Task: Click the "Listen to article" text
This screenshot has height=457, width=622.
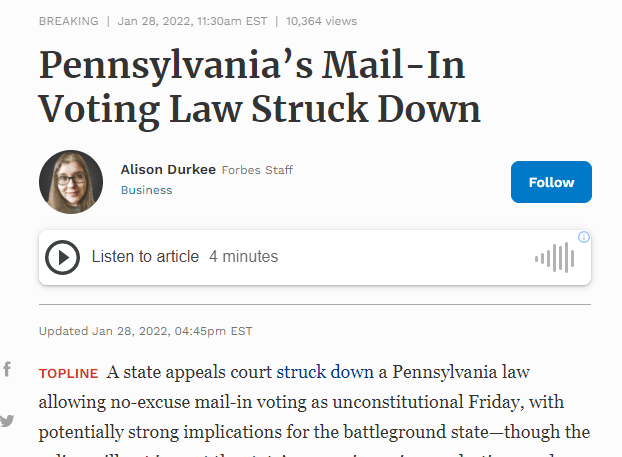Action: (x=145, y=257)
